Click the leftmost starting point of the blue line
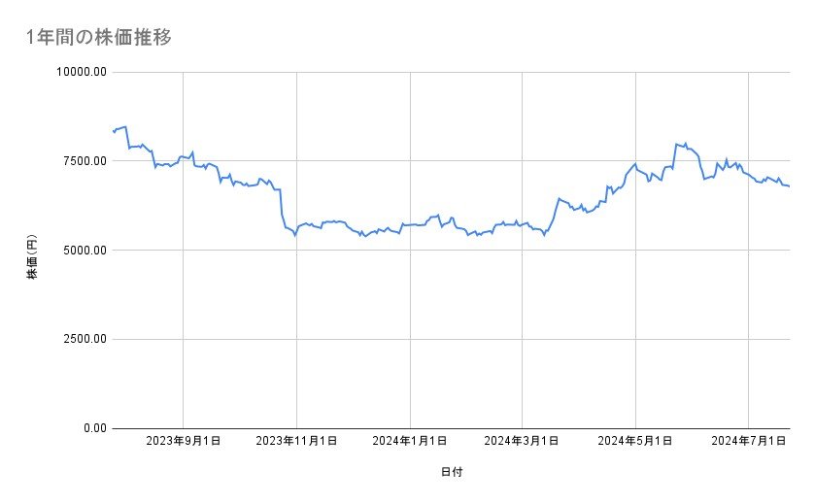815x504 pixels. click(x=114, y=131)
